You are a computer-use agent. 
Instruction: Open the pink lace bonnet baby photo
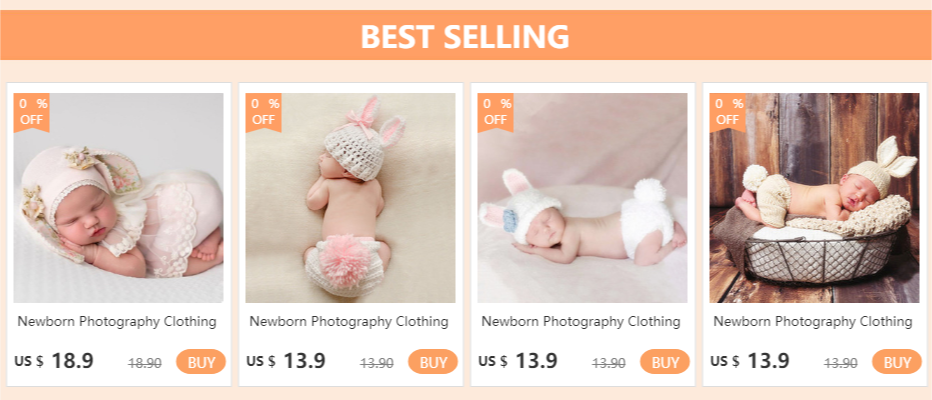(118, 198)
